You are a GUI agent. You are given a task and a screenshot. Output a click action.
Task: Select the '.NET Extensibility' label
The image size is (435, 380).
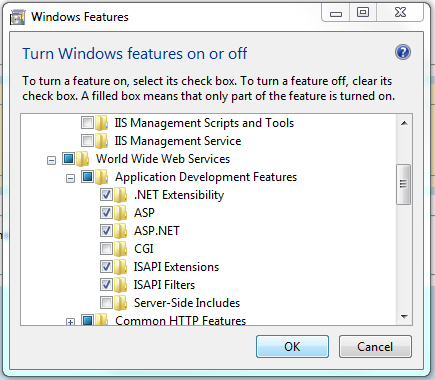coord(179,195)
